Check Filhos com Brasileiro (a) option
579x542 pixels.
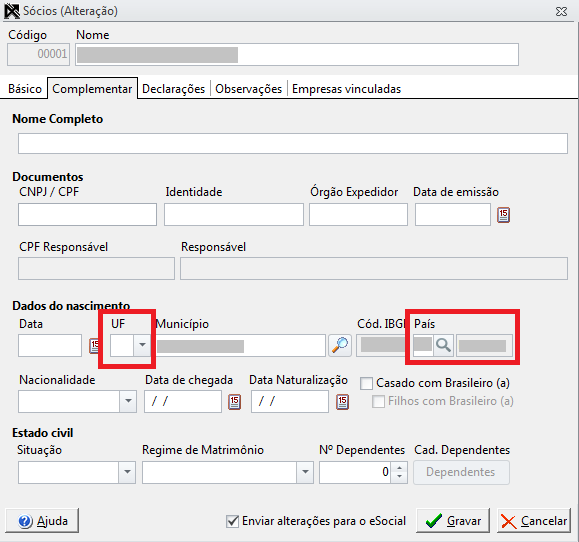(x=378, y=401)
